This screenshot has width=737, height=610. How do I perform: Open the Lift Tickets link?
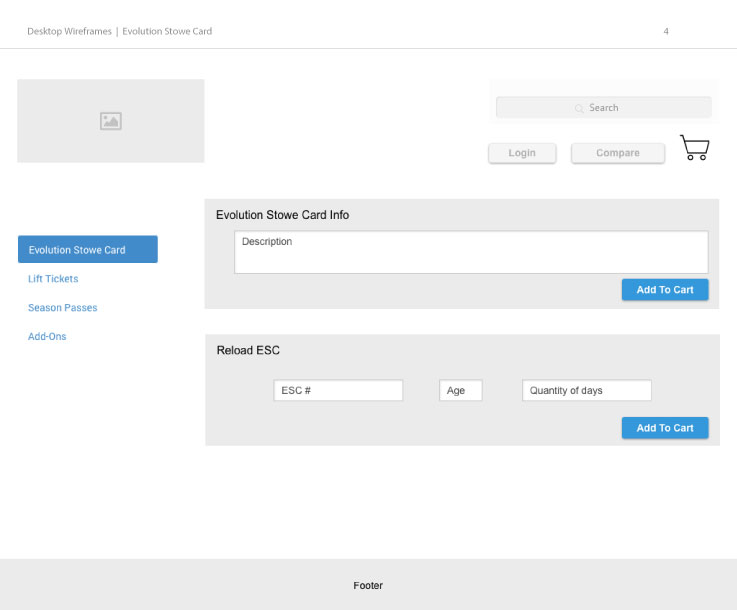coord(53,279)
